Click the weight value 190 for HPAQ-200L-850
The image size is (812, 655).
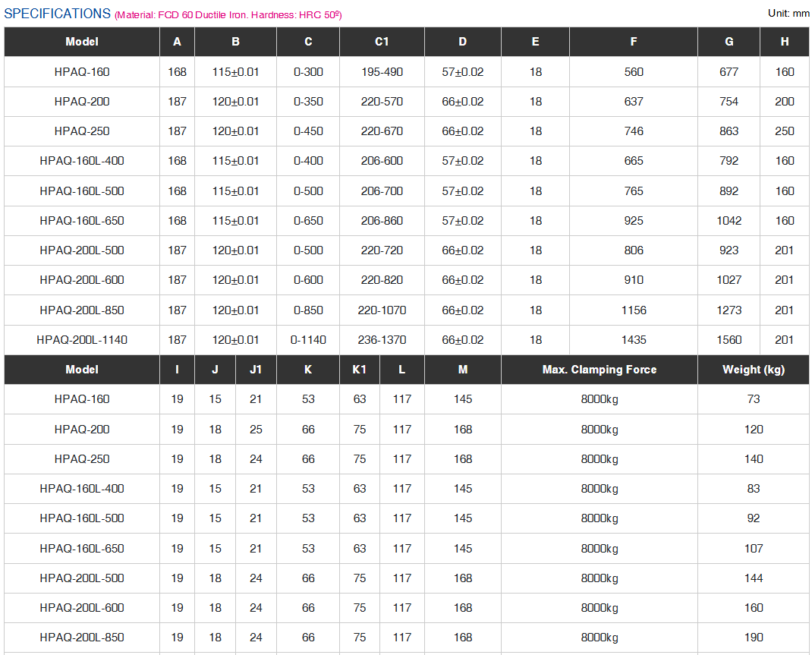coord(753,638)
